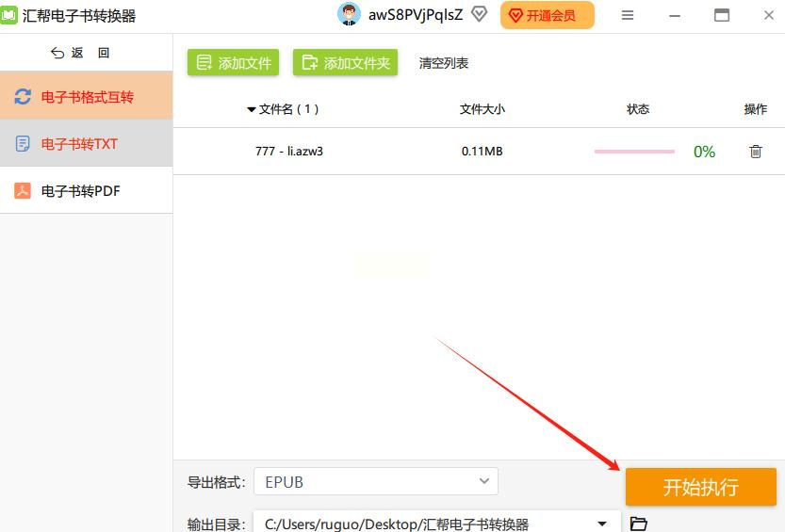The height and width of the screenshot is (532, 785).
Task: Click the 添加文件 button
Action: [233, 62]
